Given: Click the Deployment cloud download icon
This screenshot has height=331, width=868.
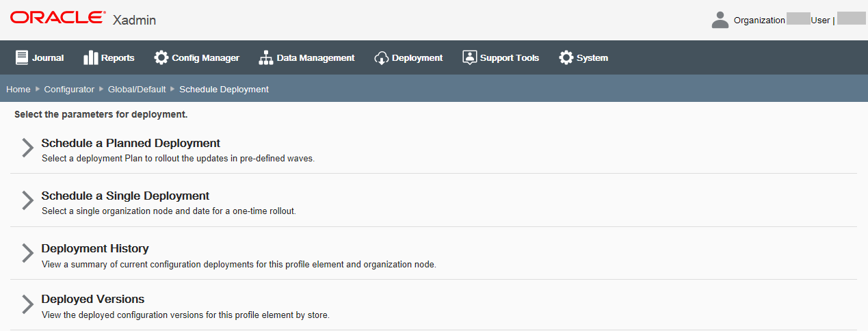Looking at the screenshot, I should tap(381, 58).
